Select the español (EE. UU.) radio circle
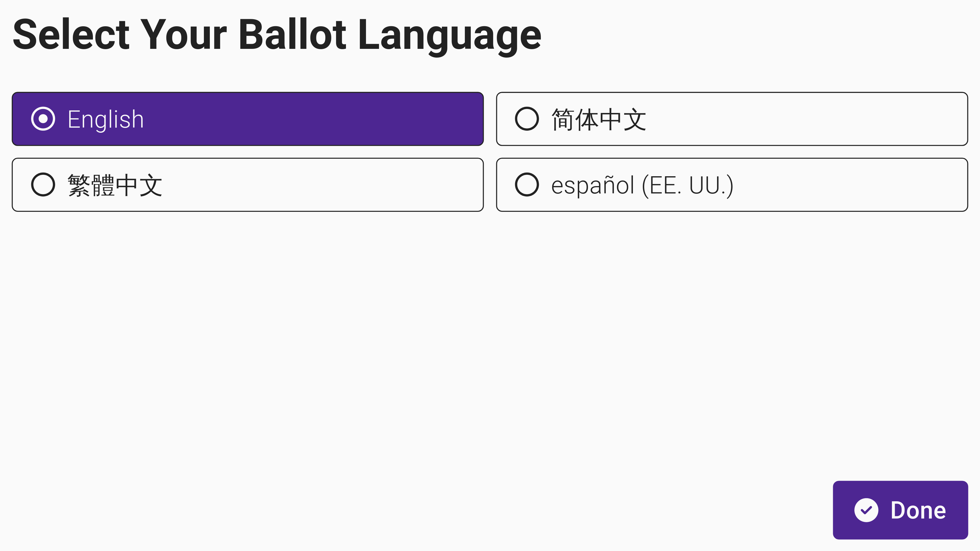980x551 pixels. tap(526, 184)
